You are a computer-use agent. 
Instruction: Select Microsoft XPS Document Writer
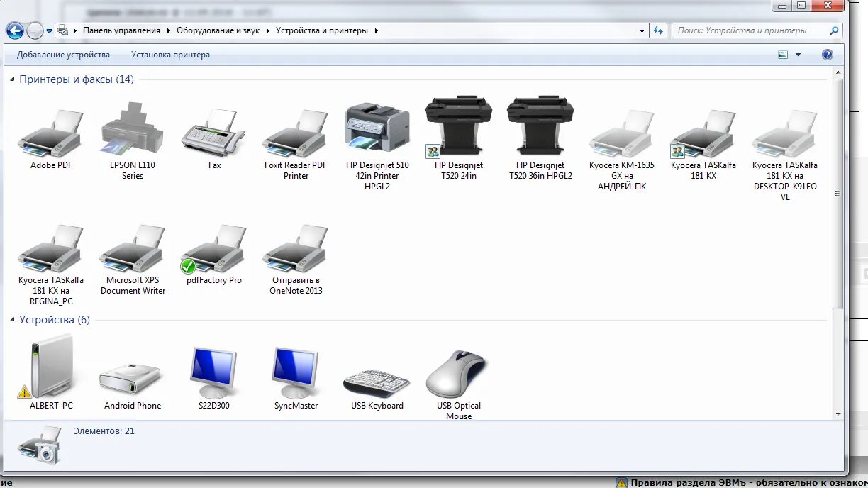(x=133, y=260)
